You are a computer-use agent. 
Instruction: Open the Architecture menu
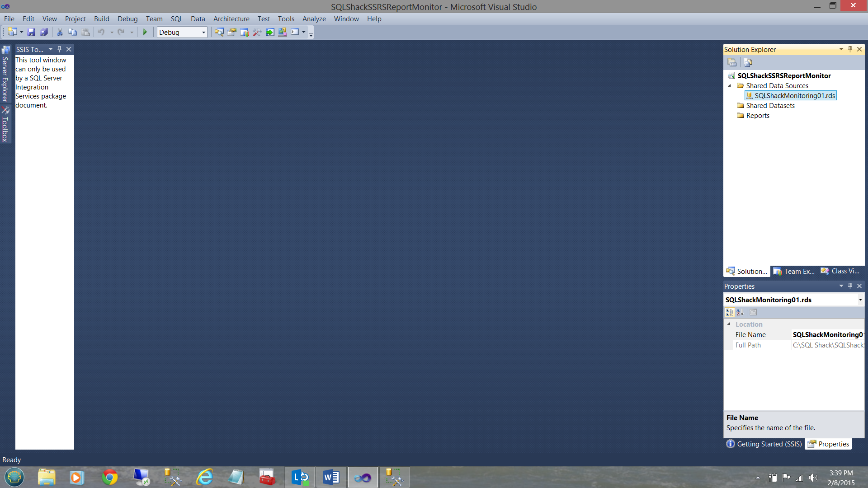pyautogui.click(x=231, y=19)
